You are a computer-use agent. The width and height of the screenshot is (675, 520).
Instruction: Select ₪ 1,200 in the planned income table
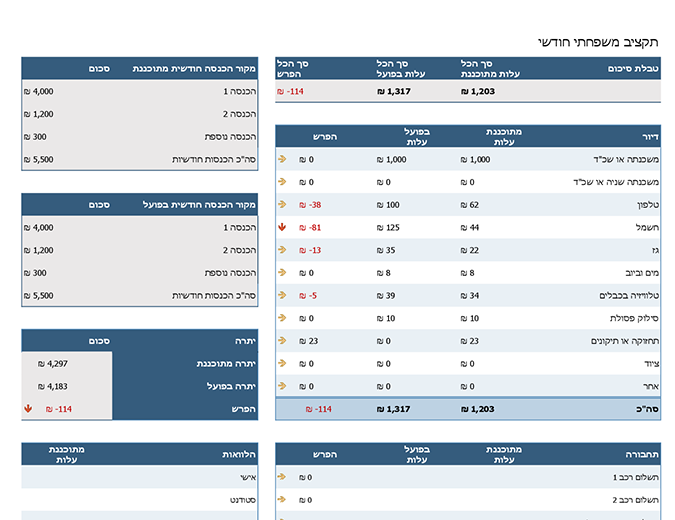[x=39, y=114]
